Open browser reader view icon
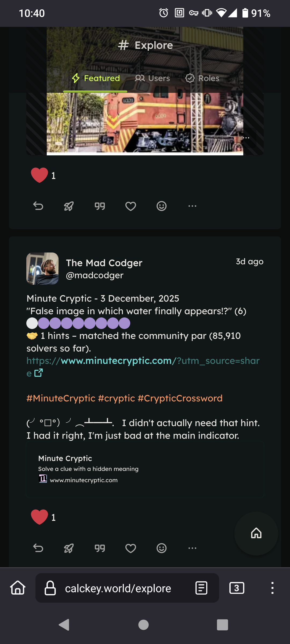Screen dimensions: 290x644 pos(201,588)
